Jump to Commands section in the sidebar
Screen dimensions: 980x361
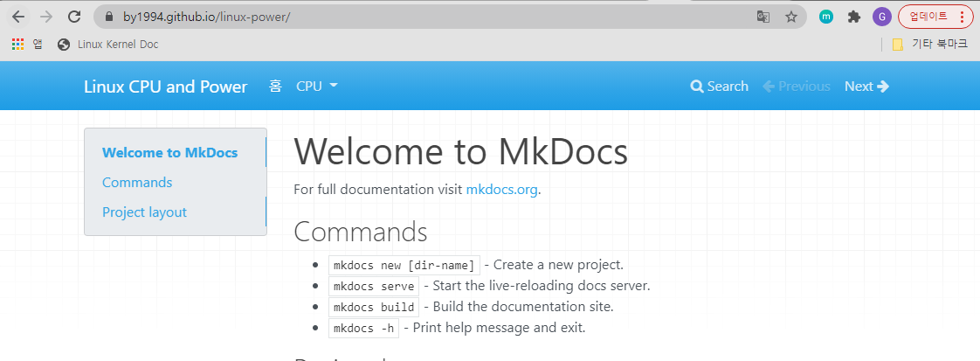pos(137,183)
